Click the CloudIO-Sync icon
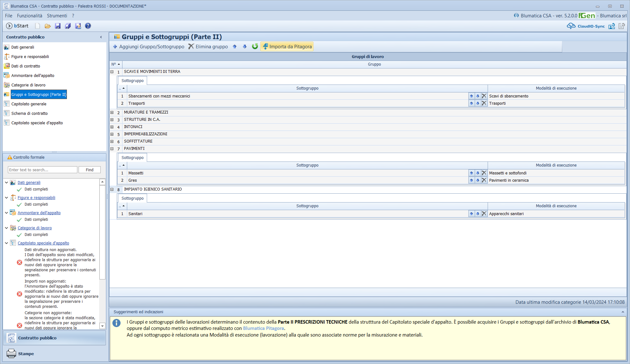Image resolution: width=630 pixels, height=364 pixels. point(586,26)
